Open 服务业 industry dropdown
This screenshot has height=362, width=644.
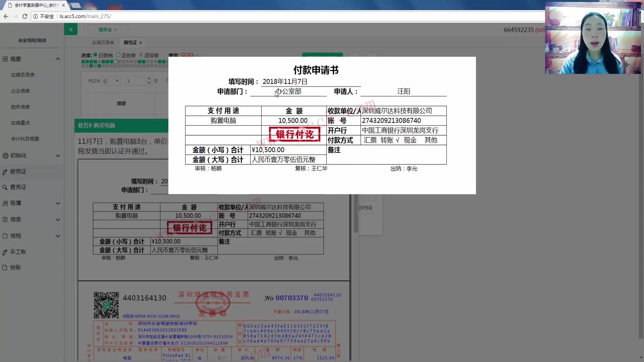108,29
